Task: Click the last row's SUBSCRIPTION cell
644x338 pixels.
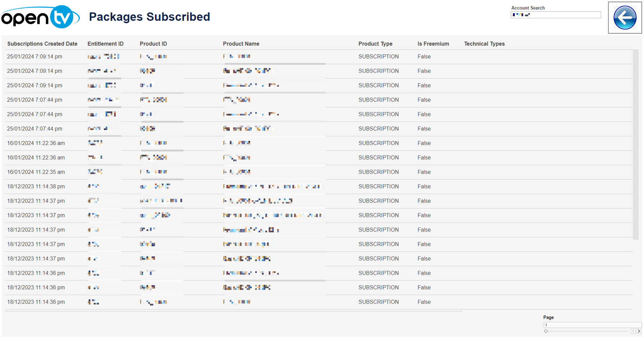Action: tap(378, 302)
